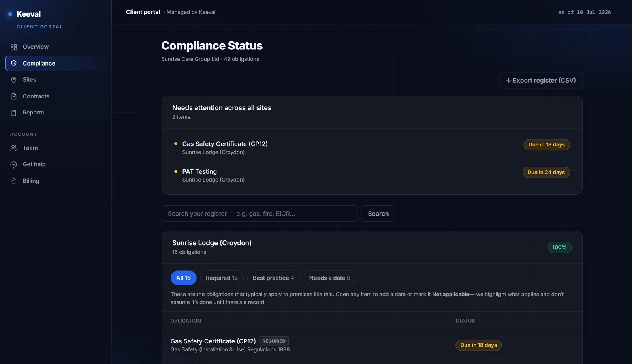Click the Needs attention across all sites heading
Image resolution: width=632 pixels, height=364 pixels.
coord(222,108)
